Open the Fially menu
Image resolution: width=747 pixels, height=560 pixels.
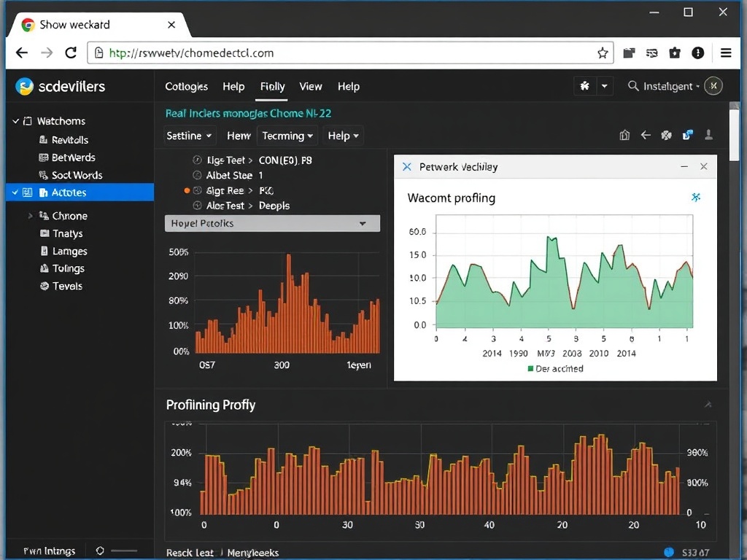pyautogui.click(x=271, y=86)
